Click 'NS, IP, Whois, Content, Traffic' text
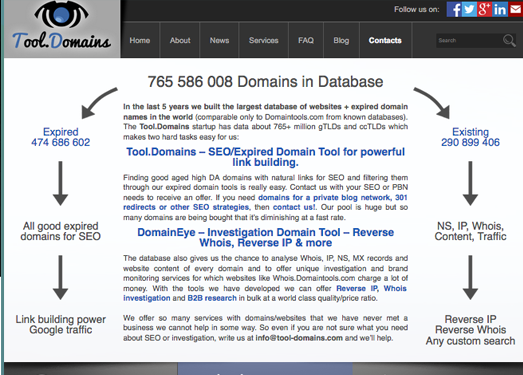Screen dimensions: 523x375 (x=470, y=231)
